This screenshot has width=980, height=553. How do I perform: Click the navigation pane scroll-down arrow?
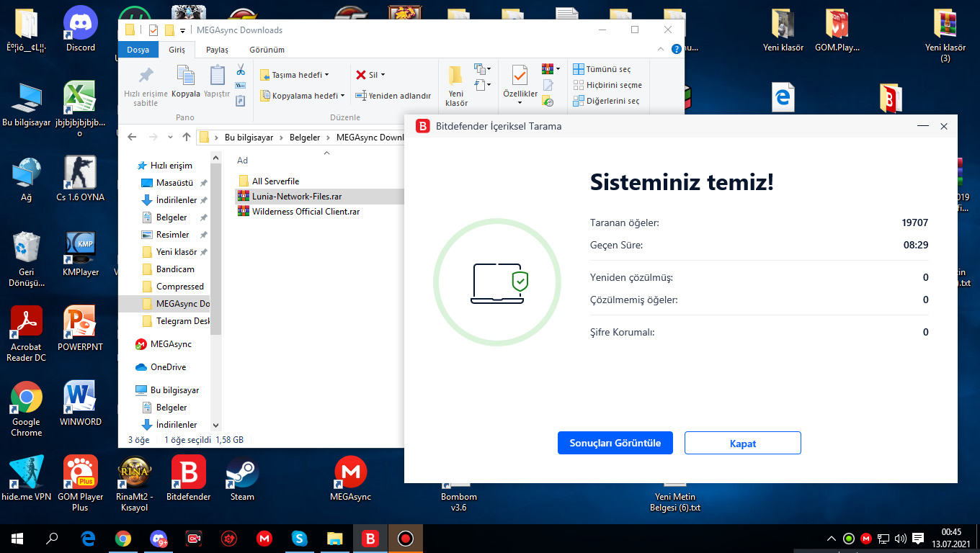point(216,426)
